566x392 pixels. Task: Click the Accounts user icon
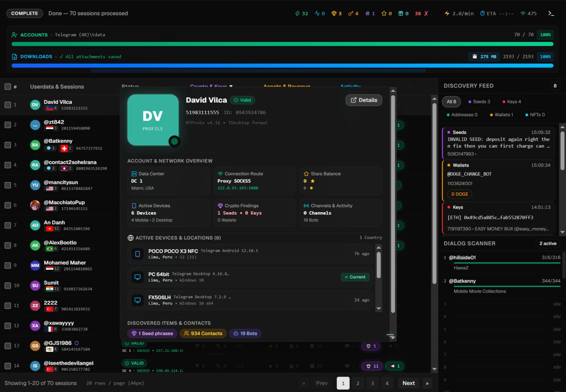[15, 34]
